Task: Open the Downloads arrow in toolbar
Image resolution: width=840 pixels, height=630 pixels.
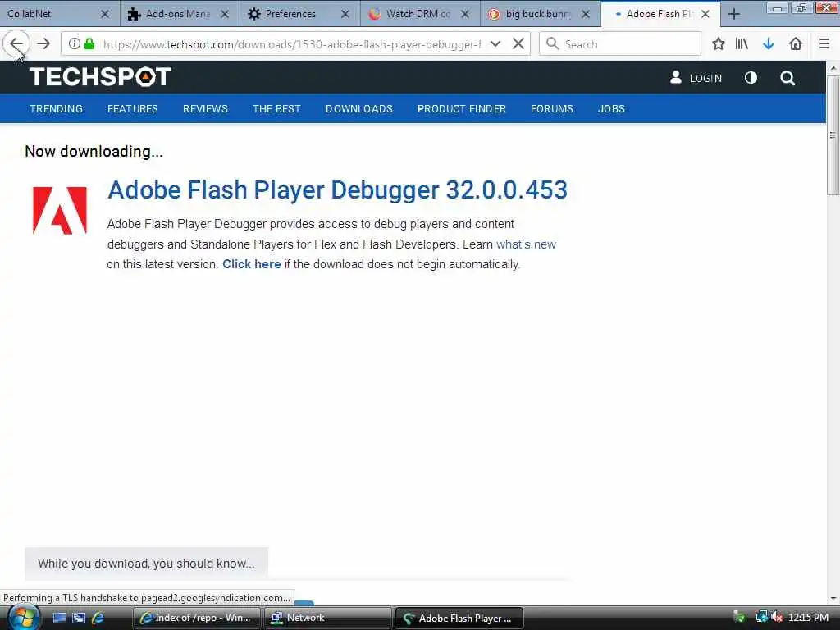Action: 769,44
